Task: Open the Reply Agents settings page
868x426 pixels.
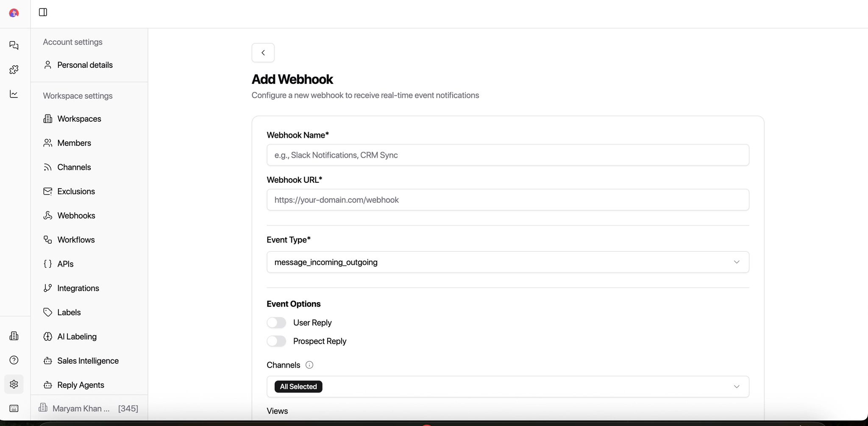Action: 80,385
